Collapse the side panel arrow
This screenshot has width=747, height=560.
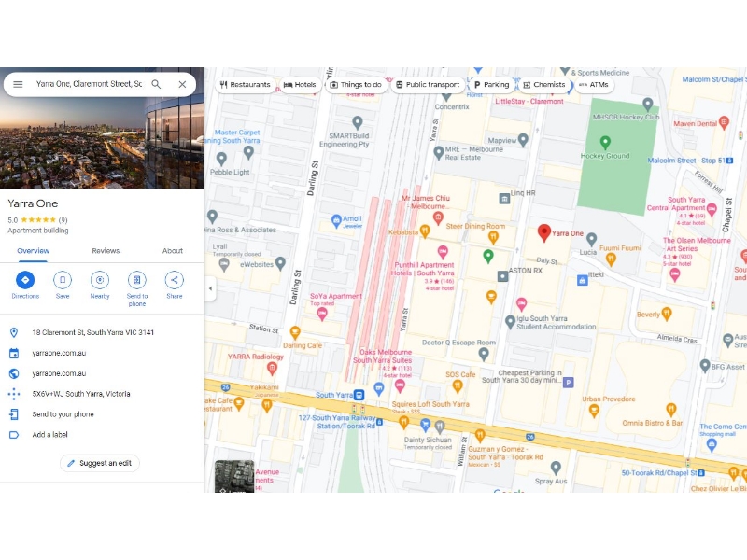210,288
